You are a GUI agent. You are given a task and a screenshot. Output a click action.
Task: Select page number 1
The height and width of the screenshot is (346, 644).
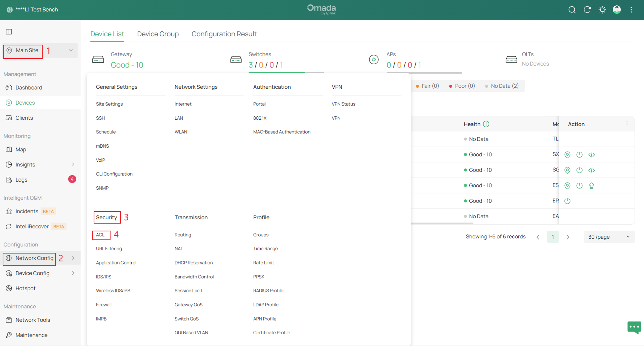(553, 237)
